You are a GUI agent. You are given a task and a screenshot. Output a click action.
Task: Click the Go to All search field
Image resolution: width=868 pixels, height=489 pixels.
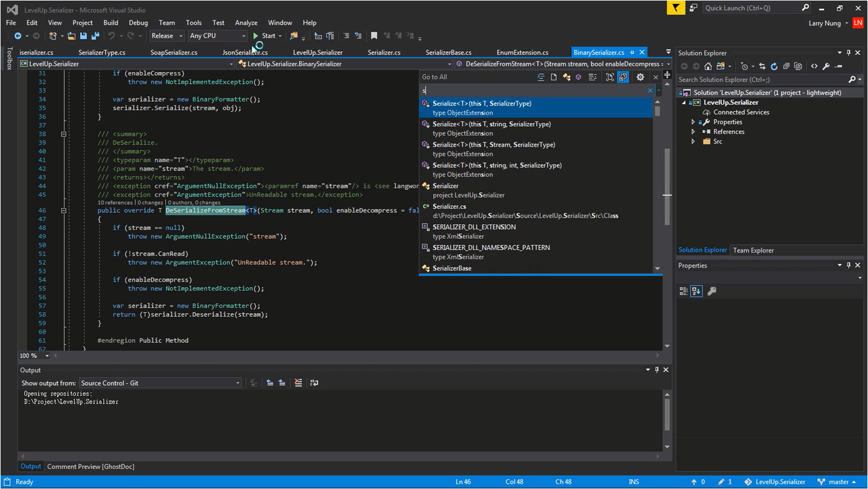(533, 91)
